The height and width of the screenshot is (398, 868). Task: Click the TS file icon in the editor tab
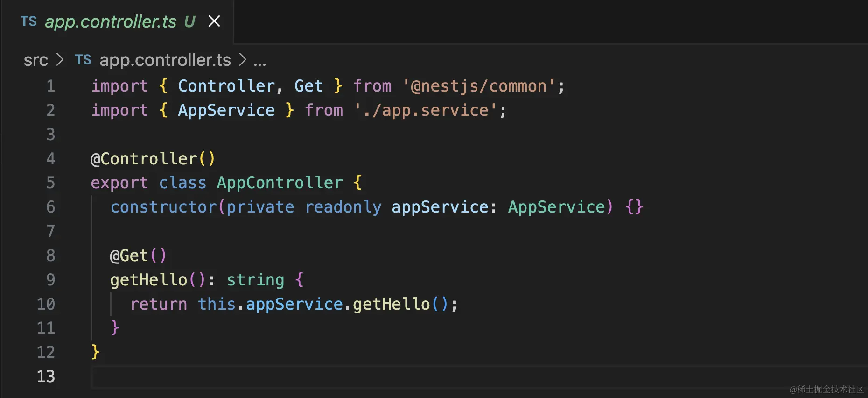[x=28, y=21]
